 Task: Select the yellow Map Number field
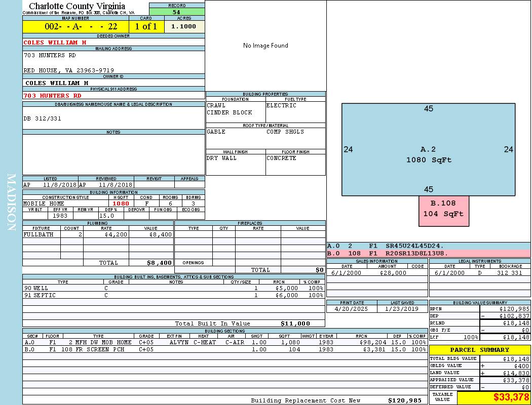click(75, 27)
